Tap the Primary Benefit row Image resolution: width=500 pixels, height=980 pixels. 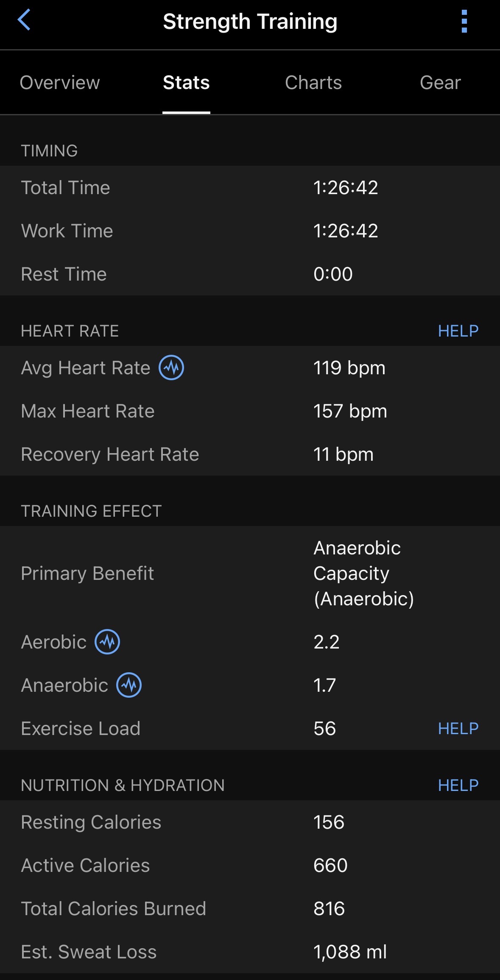coord(250,574)
